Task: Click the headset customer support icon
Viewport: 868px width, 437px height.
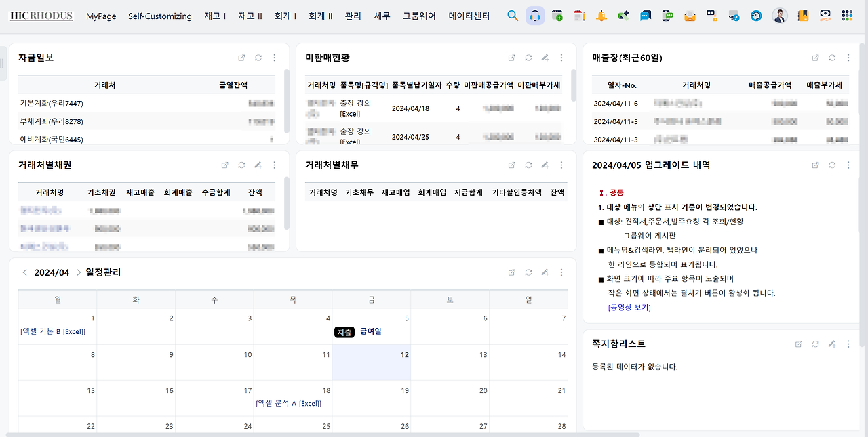Action: (x=535, y=16)
